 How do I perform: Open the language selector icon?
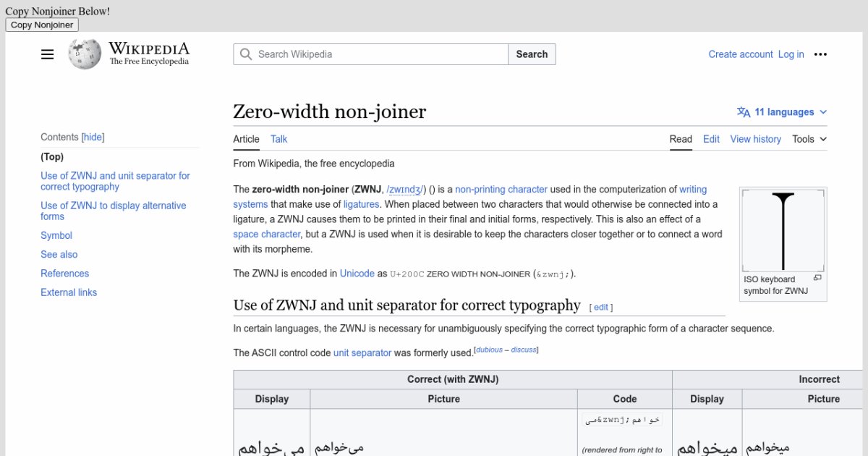[742, 112]
